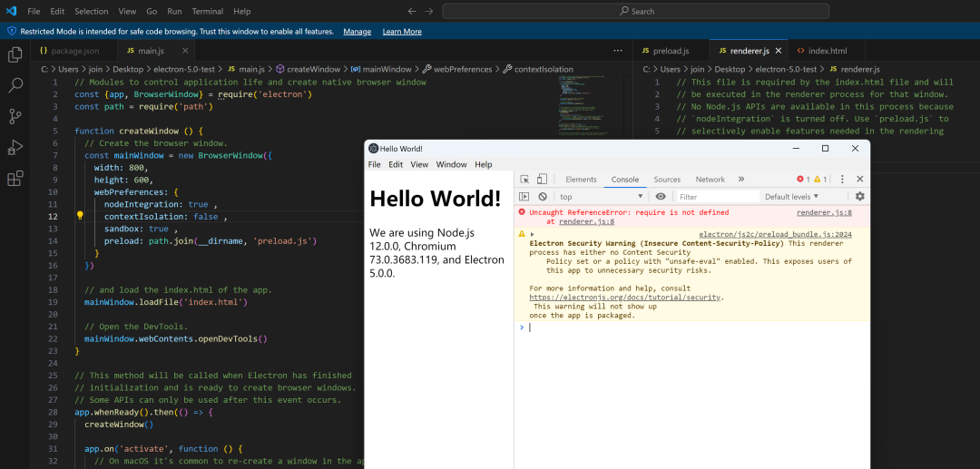This screenshot has width=980, height=469.
Task: Clear the console with the clear icon
Action: (543, 197)
